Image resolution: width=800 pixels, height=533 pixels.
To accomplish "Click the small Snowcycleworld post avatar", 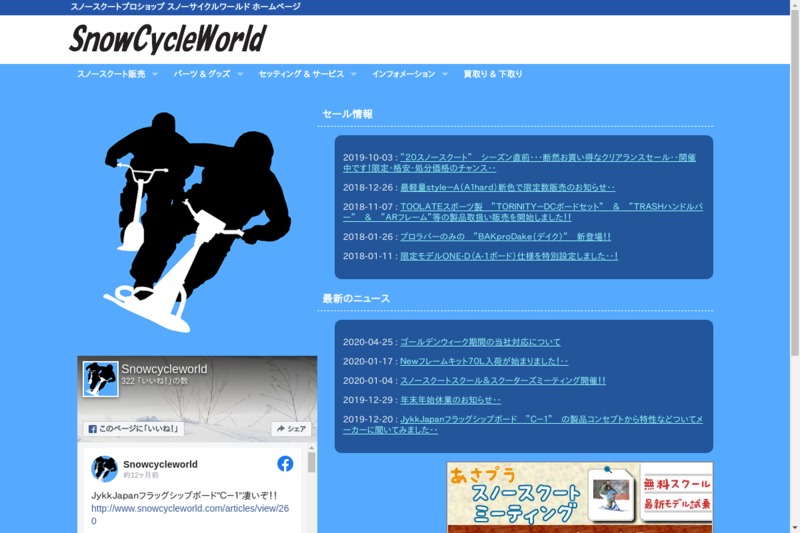I will pos(104,469).
